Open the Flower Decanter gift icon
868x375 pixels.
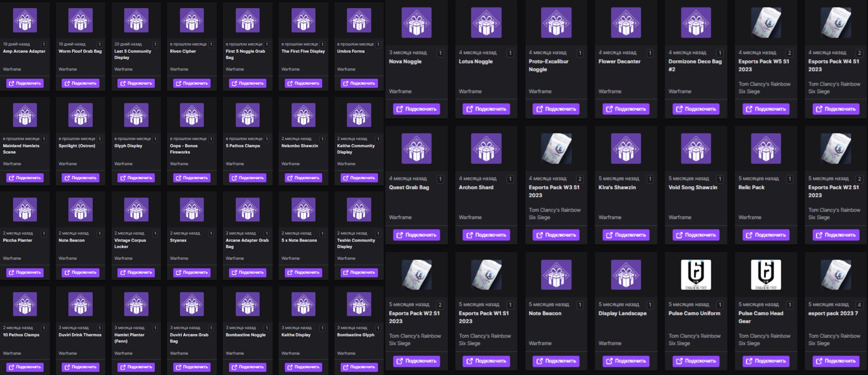[x=626, y=23]
